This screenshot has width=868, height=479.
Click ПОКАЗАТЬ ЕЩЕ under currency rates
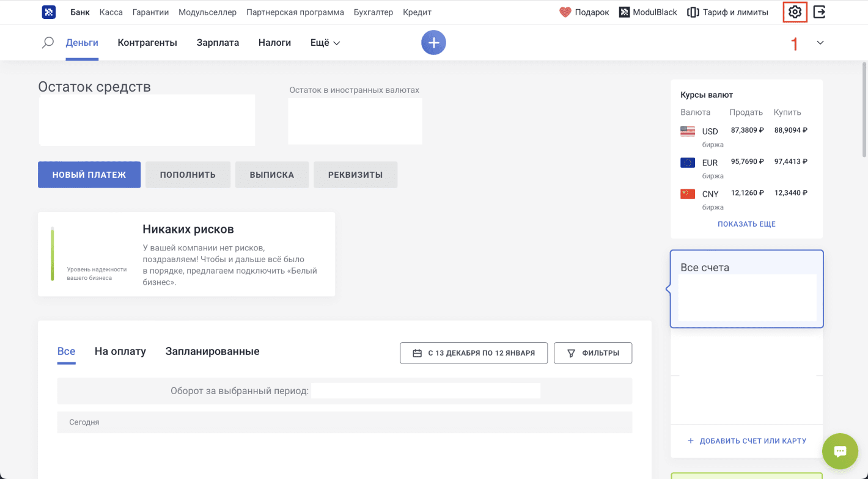[746, 224]
